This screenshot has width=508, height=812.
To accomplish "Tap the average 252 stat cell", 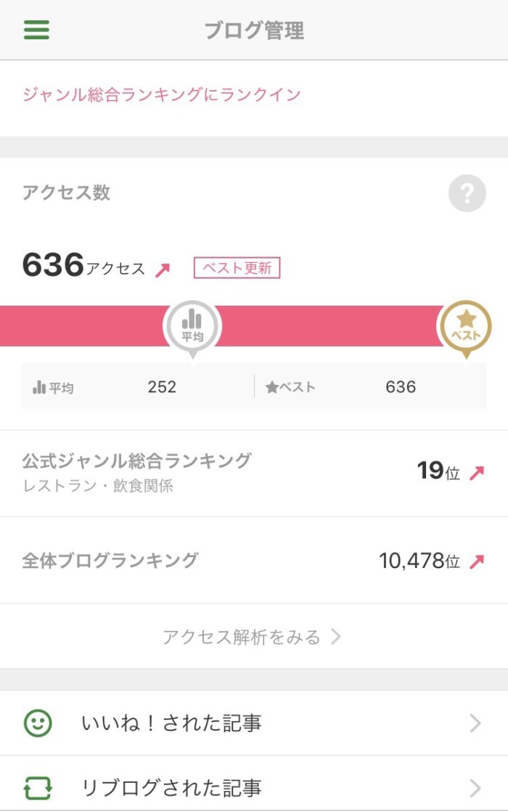I will point(138,387).
